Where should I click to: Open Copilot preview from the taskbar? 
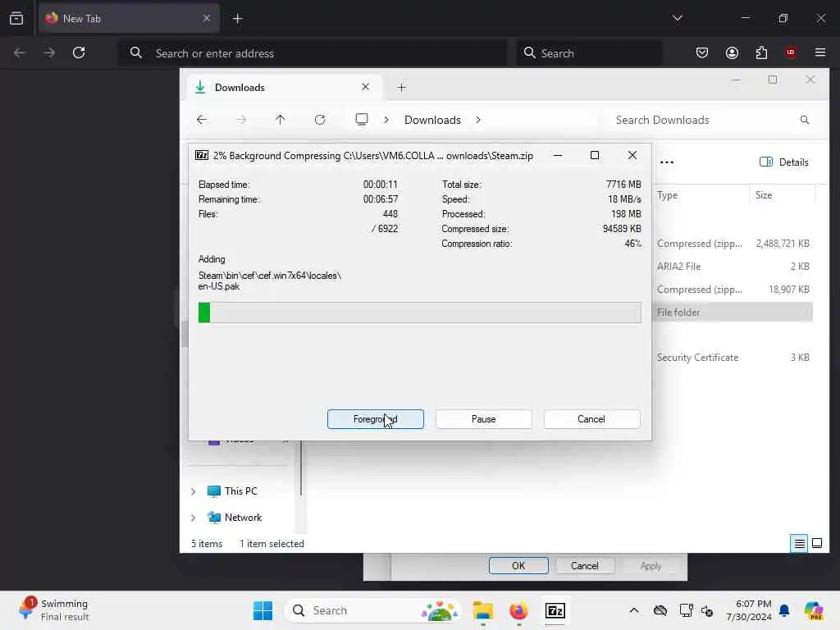pyautogui.click(x=814, y=610)
